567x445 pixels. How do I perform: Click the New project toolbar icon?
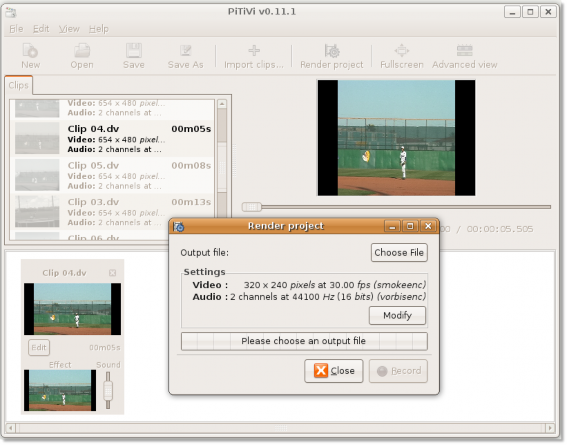tap(30, 51)
